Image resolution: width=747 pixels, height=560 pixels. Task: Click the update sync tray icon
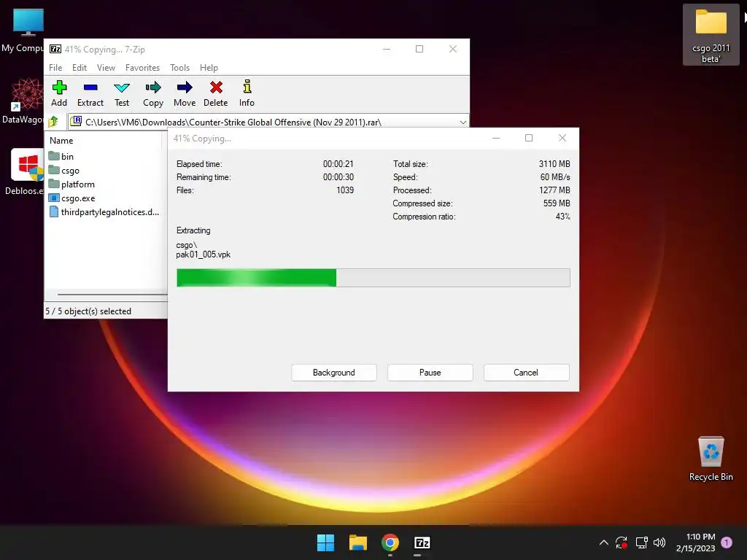[622, 542]
